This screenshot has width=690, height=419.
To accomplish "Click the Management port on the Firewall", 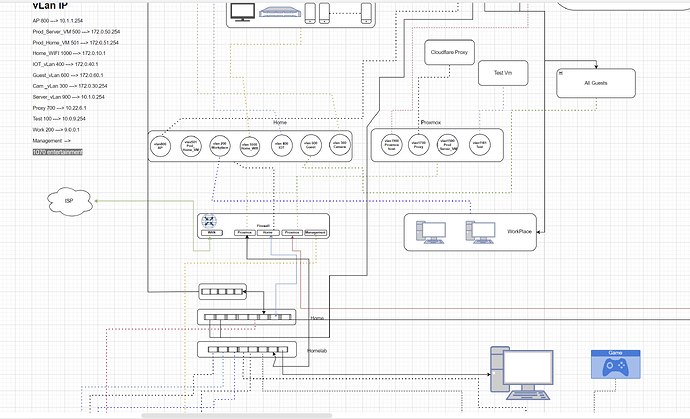I will tap(316, 232).
